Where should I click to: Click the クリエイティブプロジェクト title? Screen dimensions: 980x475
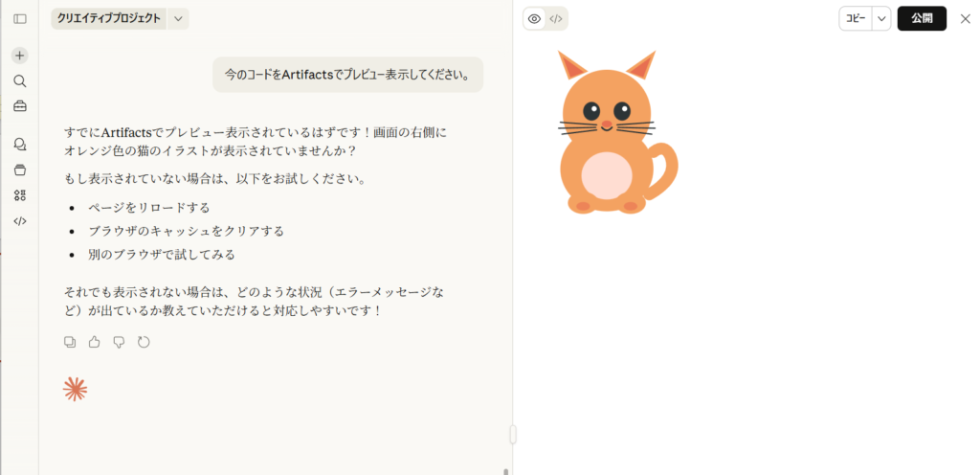click(108, 18)
